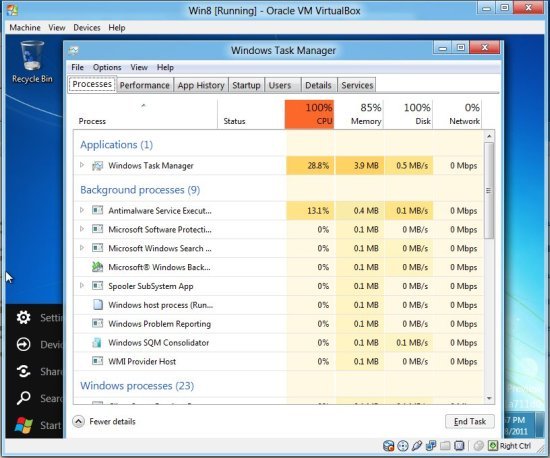Switch to the Startup tab
Viewport: 550px width, 458px height.
pyautogui.click(x=246, y=85)
